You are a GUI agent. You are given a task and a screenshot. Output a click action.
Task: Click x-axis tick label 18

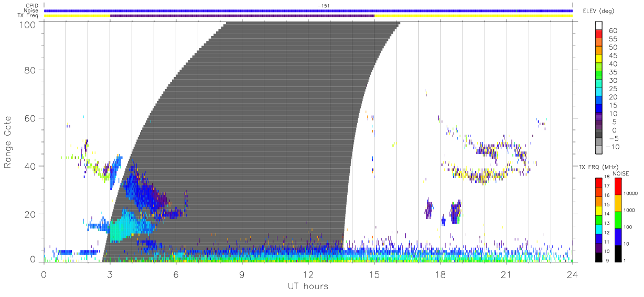coord(441,274)
